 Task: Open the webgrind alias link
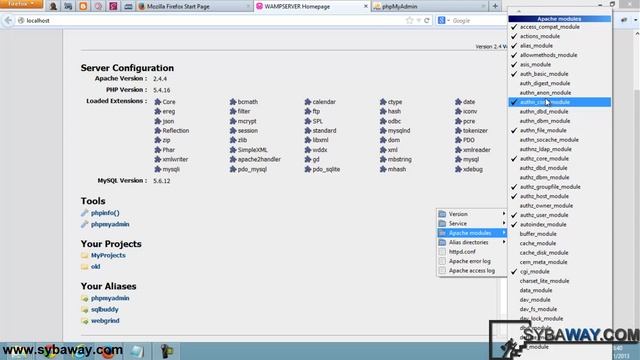(105, 320)
